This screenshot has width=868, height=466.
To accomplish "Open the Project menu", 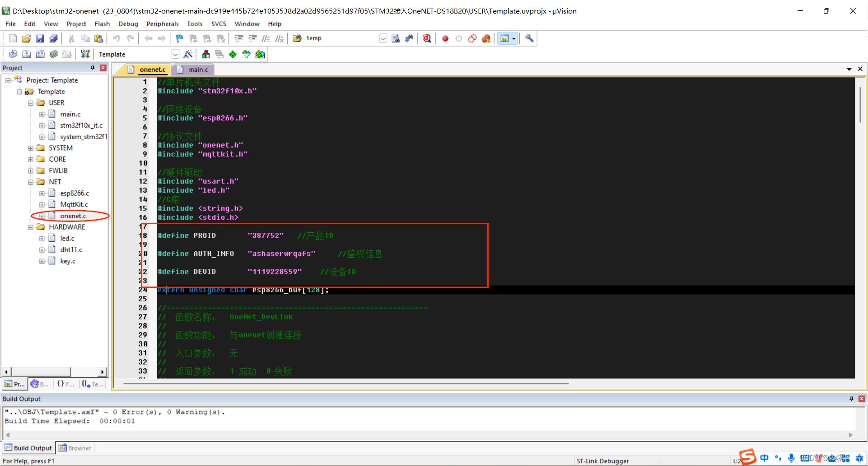I will pyautogui.click(x=76, y=24).
